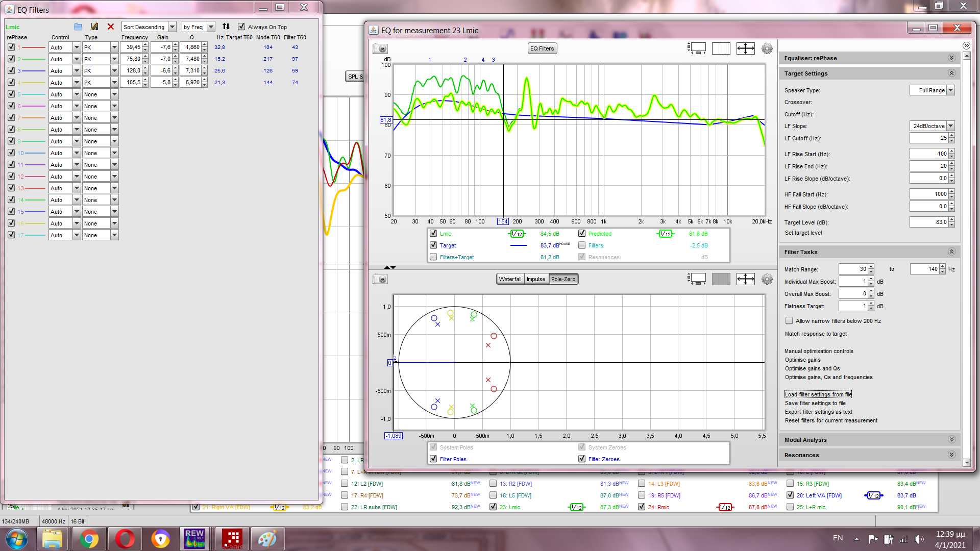This screenshot has width=980, height=551.
Task: Click Match response to target
Action: click(x=816, y=334)
